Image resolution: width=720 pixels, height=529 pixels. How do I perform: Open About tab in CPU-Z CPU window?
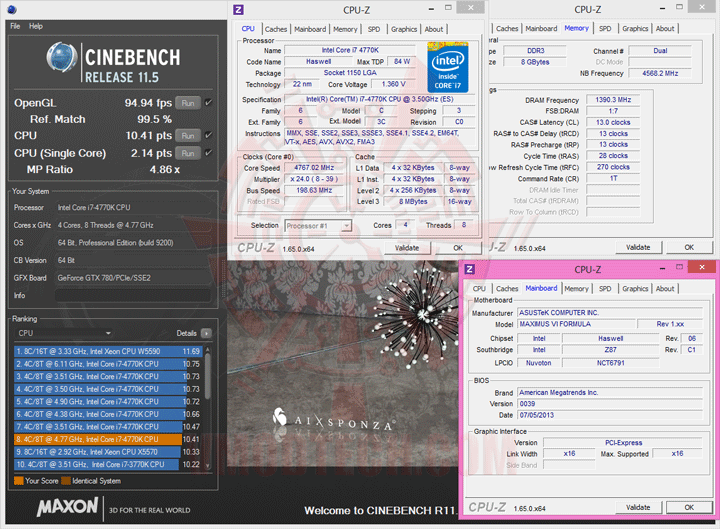[434, 29]
